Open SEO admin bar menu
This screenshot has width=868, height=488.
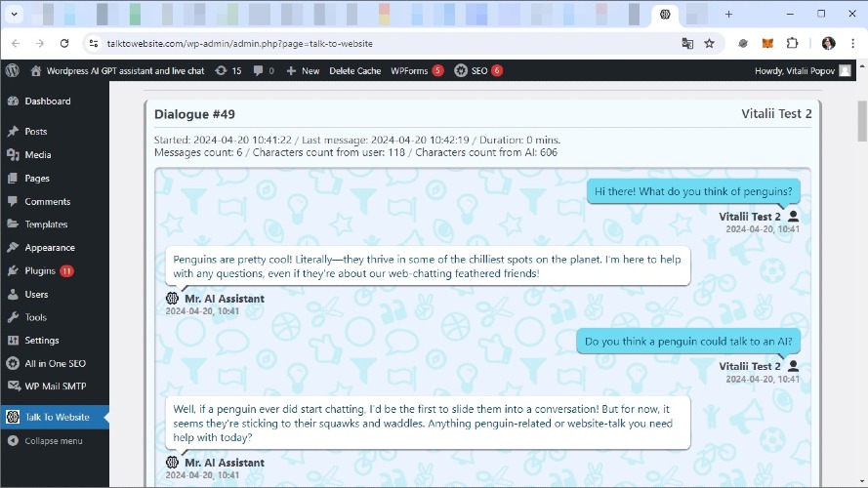pyautogui.click(x=478, y=71)
